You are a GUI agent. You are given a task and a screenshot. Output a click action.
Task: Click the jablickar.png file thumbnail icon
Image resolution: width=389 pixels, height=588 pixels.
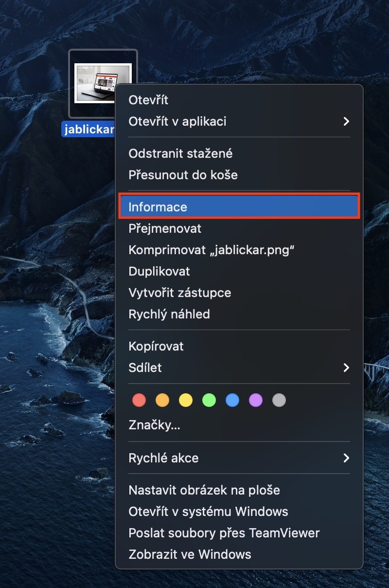(103, 83)
